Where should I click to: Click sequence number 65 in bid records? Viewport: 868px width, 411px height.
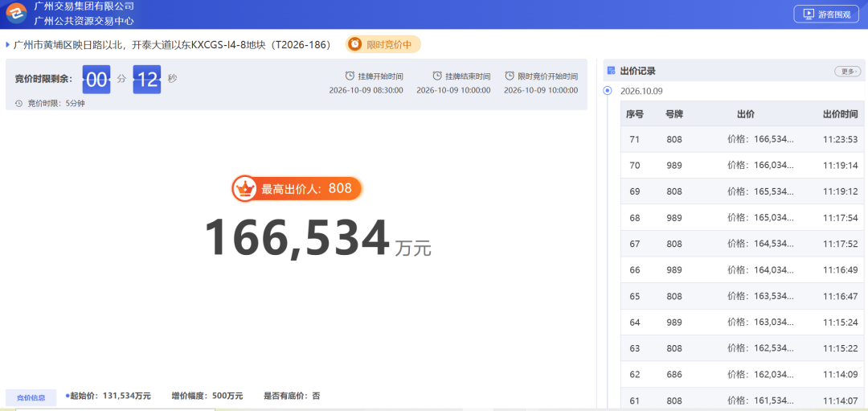(635, 296)
